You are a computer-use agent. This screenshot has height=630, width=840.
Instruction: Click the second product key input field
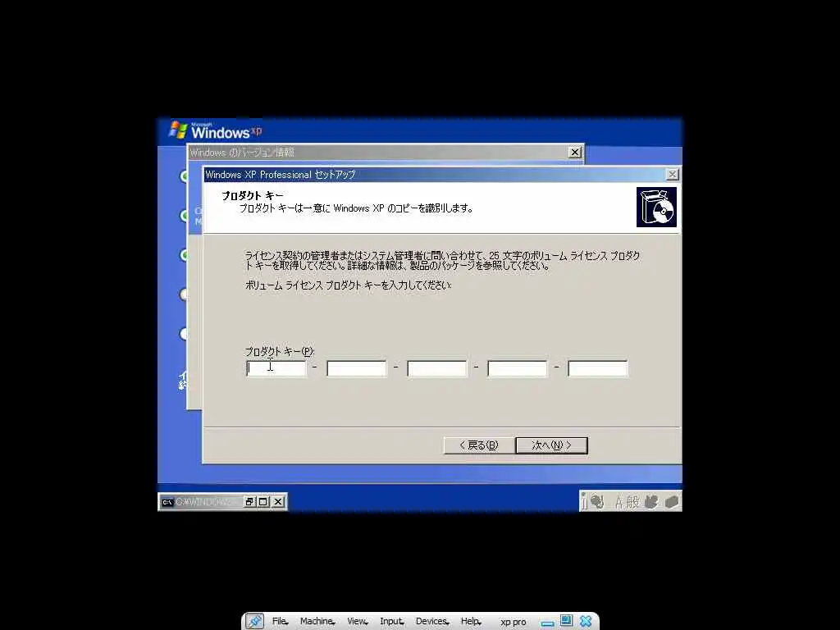click(356, 368)
